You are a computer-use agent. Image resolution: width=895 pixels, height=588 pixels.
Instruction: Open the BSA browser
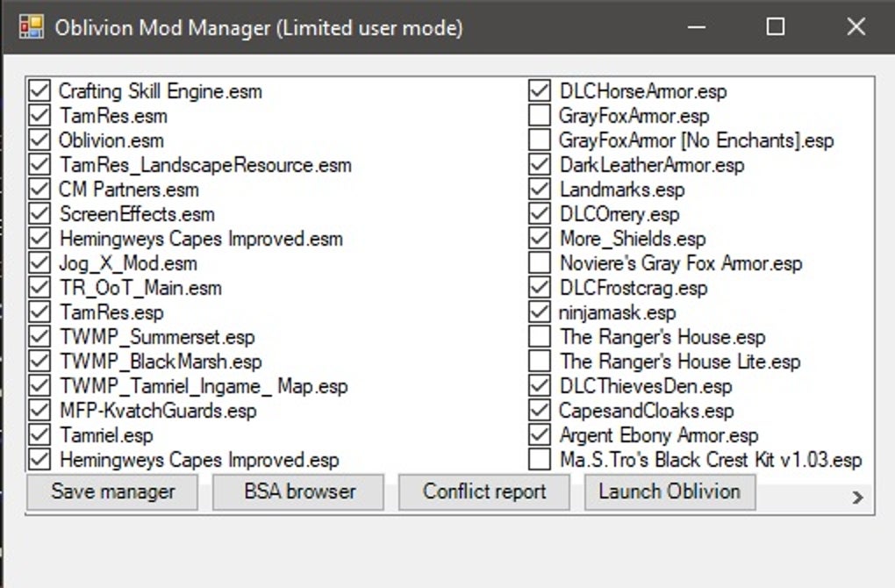pyautogui.click(x=298, y=491)
